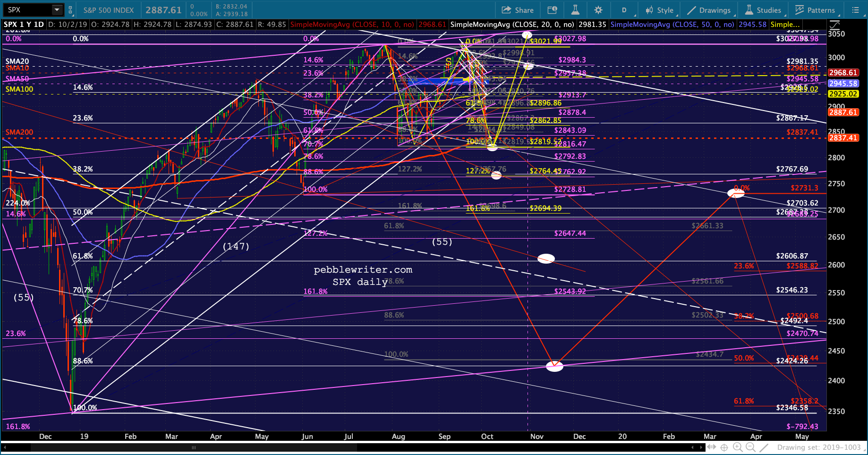Screen dimensions: 868x455
Task: Click the S&P 500 INDEX name label
Action: coord(109,10)
